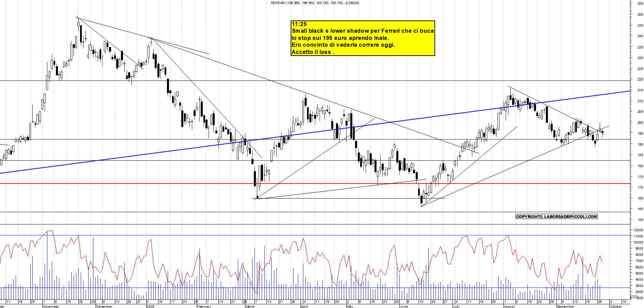Click the June month label on time axis
644x308 pixels.
[404, 306]
